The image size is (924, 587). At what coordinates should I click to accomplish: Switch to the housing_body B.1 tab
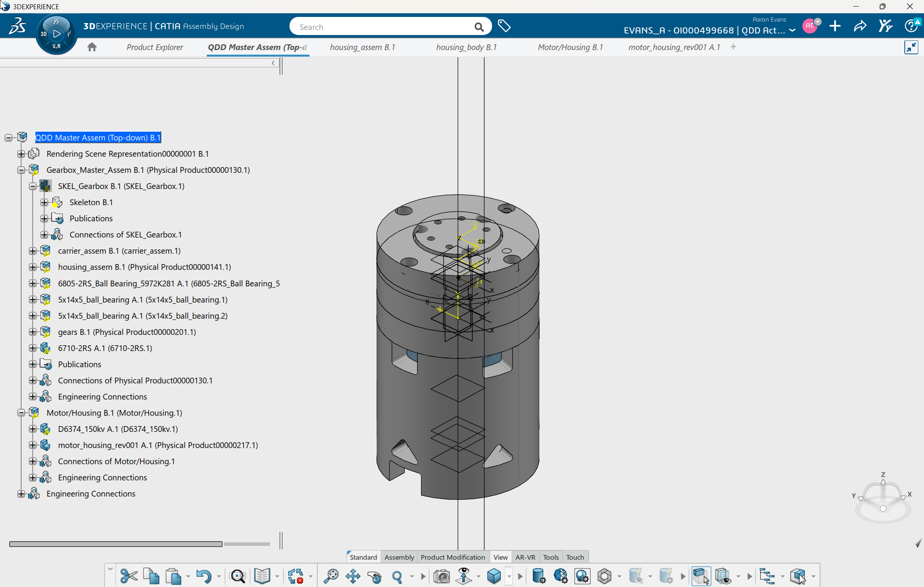tap(466, 47)
